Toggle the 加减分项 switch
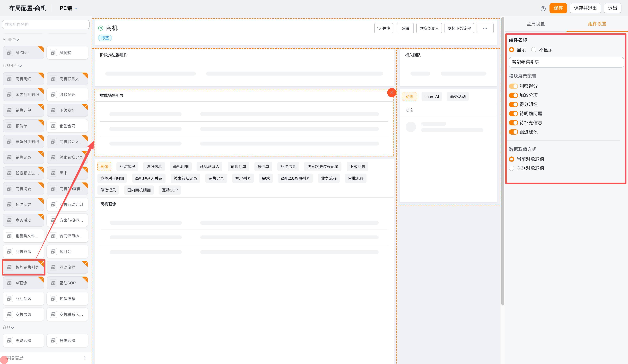Viewport: 628px width, 364px height. coord(513,95)
